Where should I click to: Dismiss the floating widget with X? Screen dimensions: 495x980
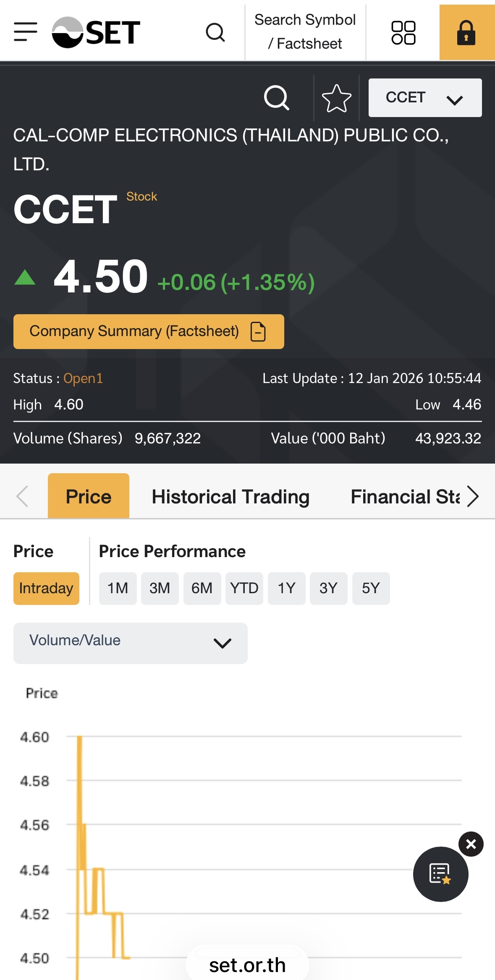click(x=471, y=844)
